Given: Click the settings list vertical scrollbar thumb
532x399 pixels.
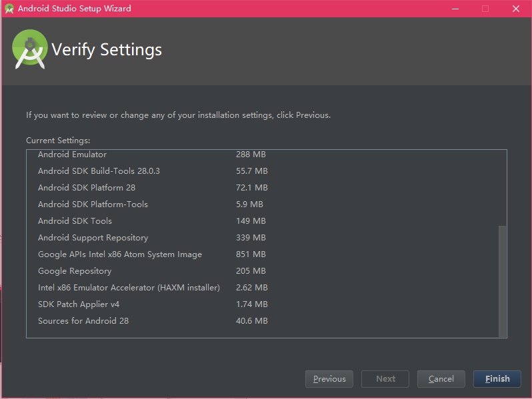Looking at the screenshot, I should (502, 281).
